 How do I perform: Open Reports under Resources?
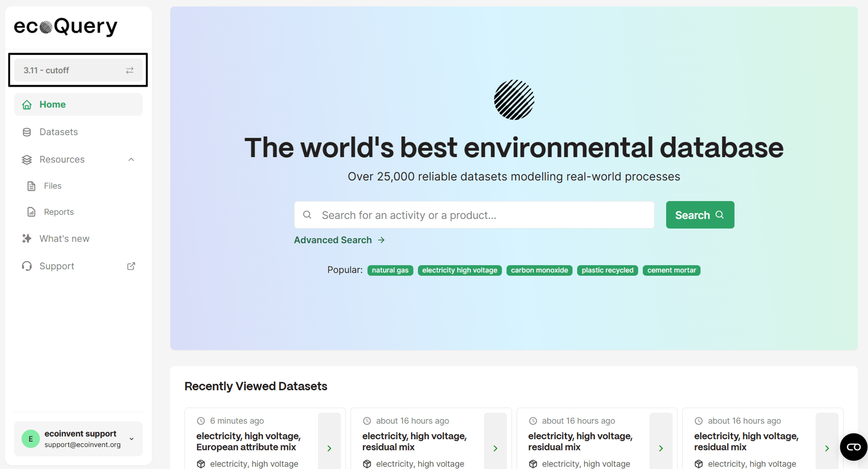tap(59, 212)
